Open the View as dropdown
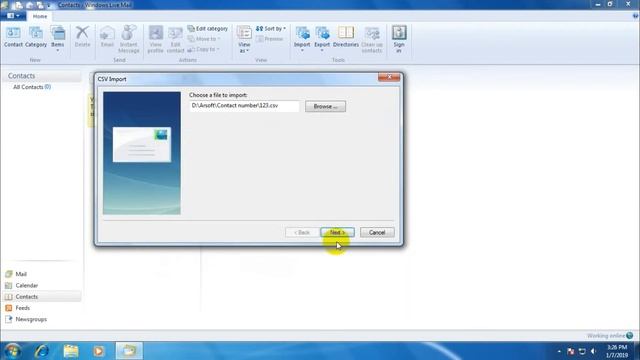The image size is (640, 360). pos(244,39)
